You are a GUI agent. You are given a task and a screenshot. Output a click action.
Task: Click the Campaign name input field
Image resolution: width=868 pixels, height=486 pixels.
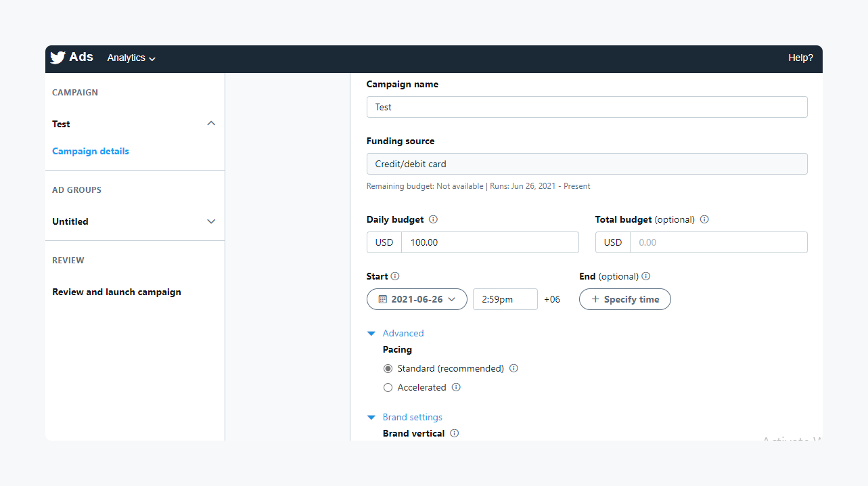coord(587,107)
